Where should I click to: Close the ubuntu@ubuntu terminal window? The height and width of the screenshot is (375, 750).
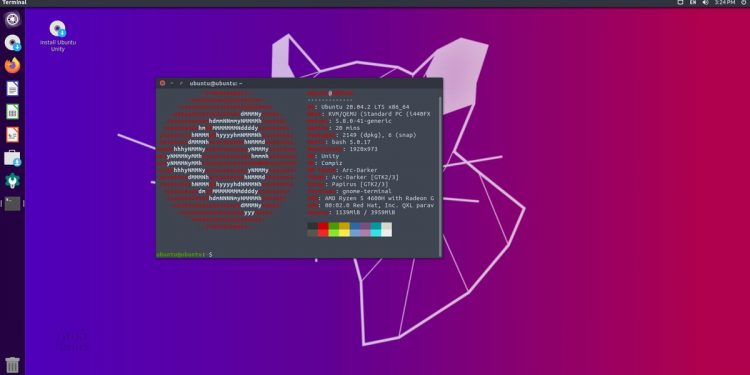[x=162, y=83]
